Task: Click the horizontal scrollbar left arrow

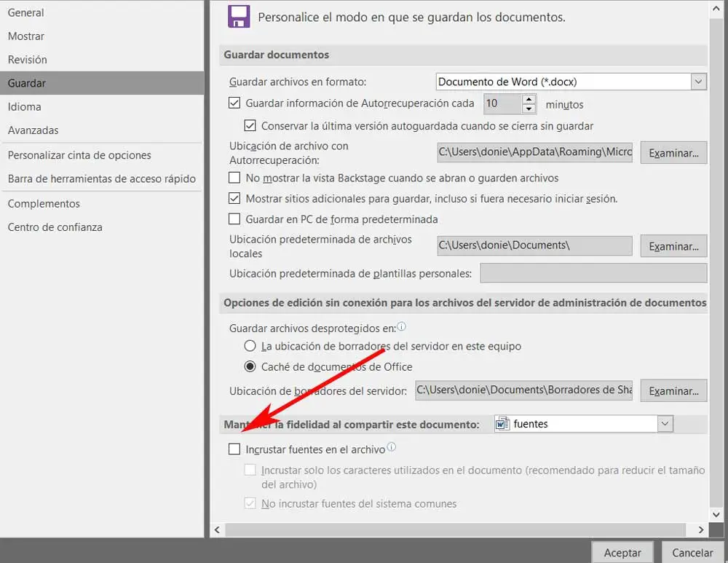Action: (x=217, y=529)
